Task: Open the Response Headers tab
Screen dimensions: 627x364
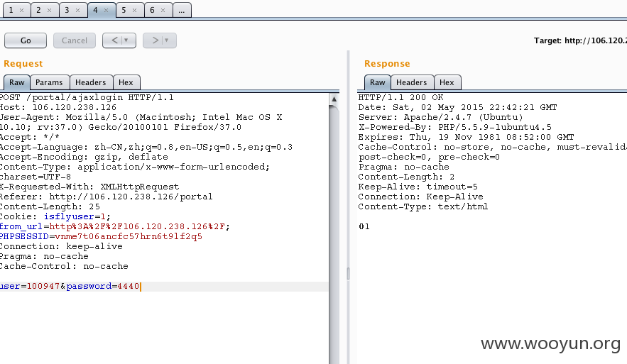Action: coord(411,82)
